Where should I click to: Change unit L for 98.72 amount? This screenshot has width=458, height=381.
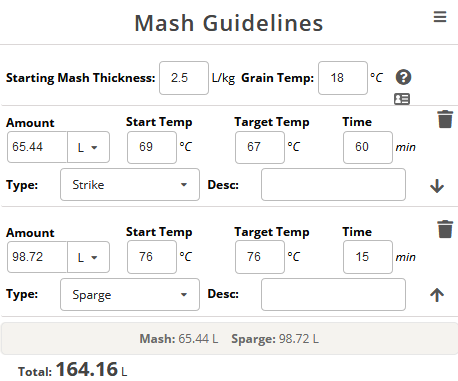(x=89, y=257)
